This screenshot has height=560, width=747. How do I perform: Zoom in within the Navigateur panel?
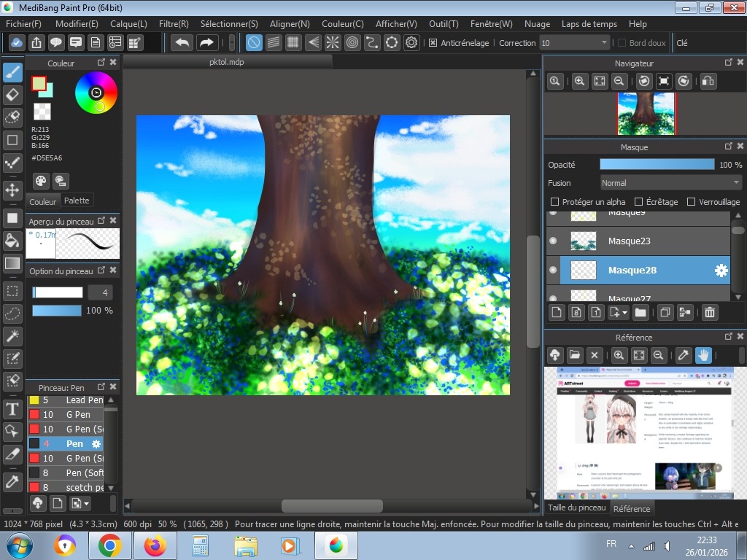point(579,82)
